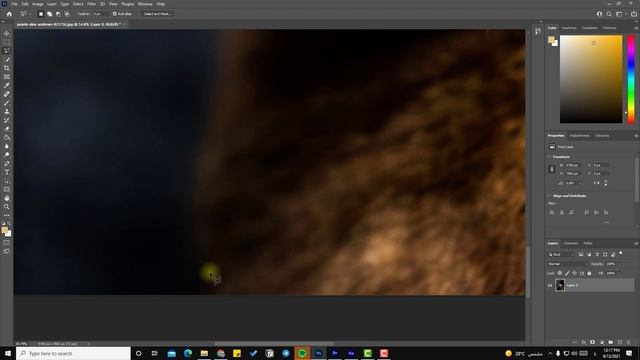
Task: Open the Edit Toolbar three-dots menu
Action: pos(7,216)
